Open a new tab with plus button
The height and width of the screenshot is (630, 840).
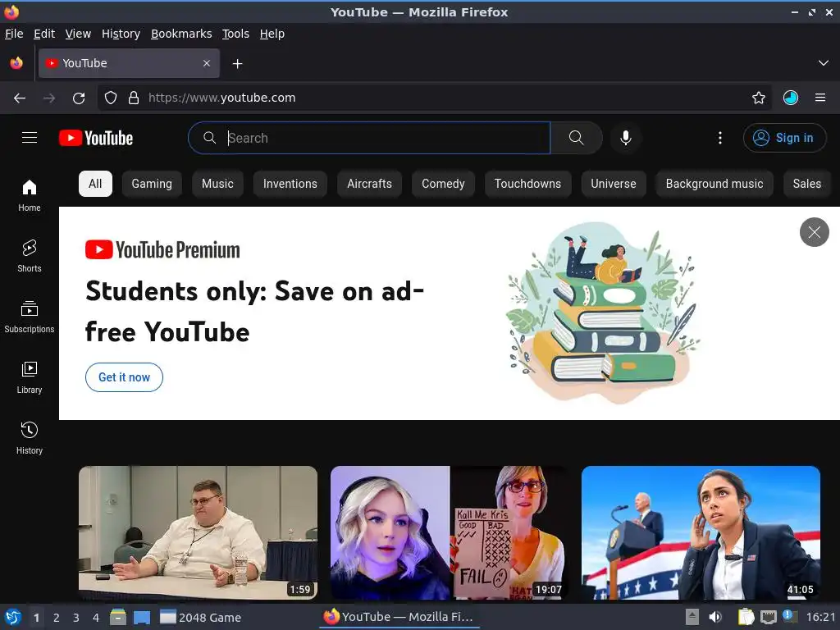237,64
